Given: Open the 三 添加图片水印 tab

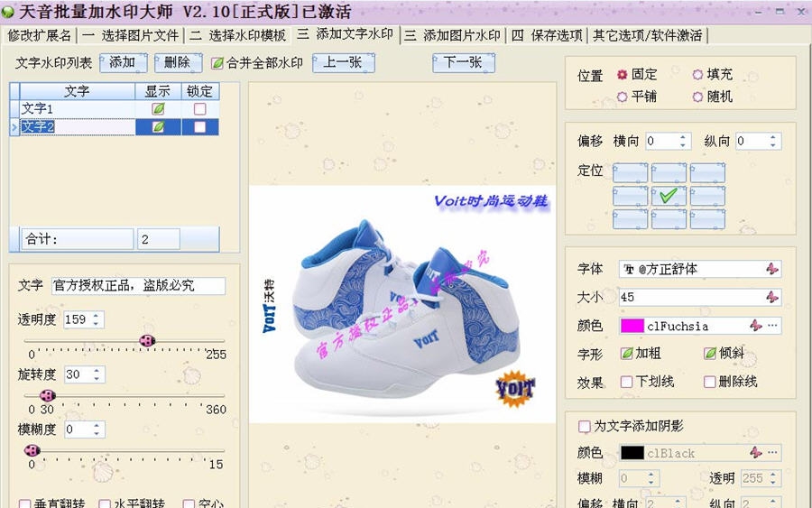Looking at the screenshot, I should pos(452,35).
